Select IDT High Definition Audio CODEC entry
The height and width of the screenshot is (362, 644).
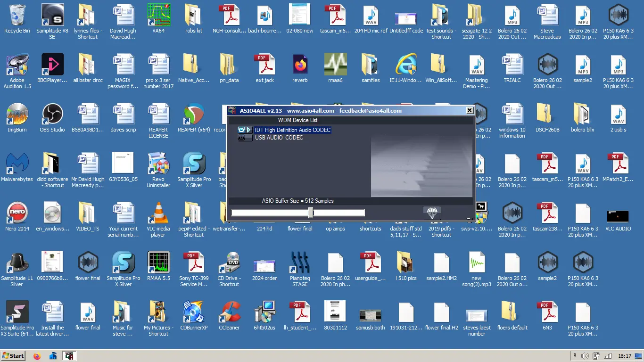[292, 130]
